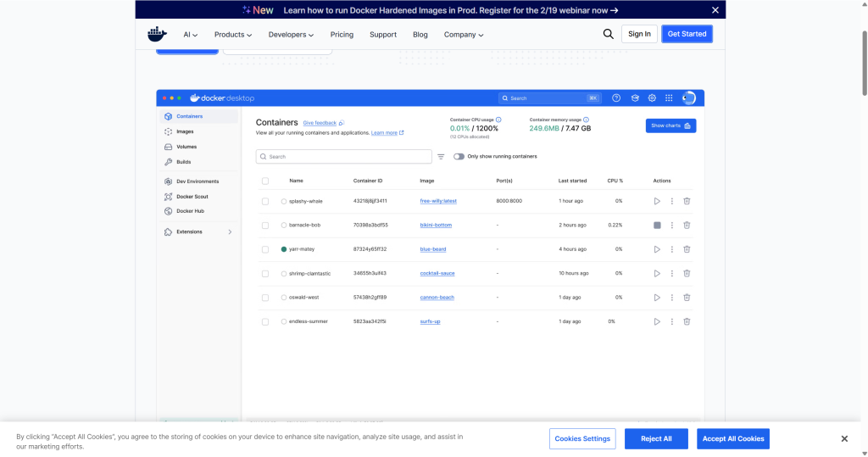Viewport: 868px width, 457px height.
Task: Expand the Products dropdown menu
Action: 233,35
